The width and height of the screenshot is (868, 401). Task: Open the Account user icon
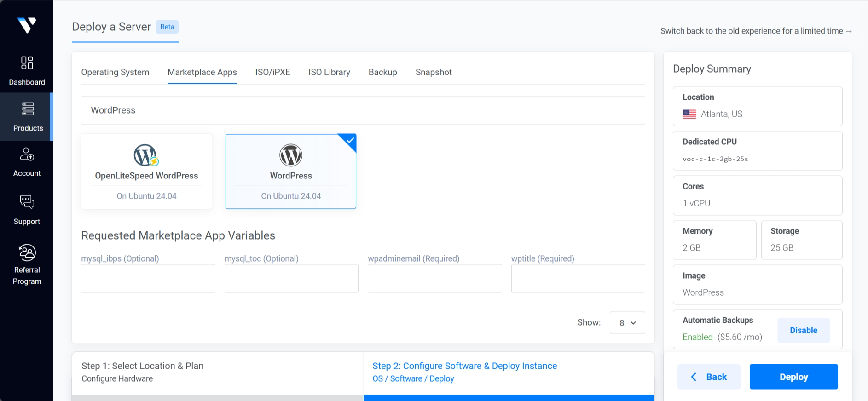click(x=27, y=154)
